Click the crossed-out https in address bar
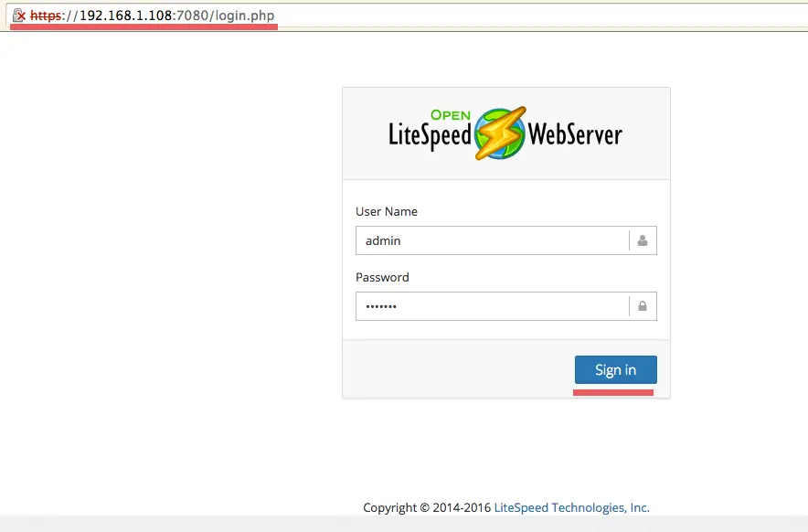Screen dimensions: 808x532 click(46, 16)
